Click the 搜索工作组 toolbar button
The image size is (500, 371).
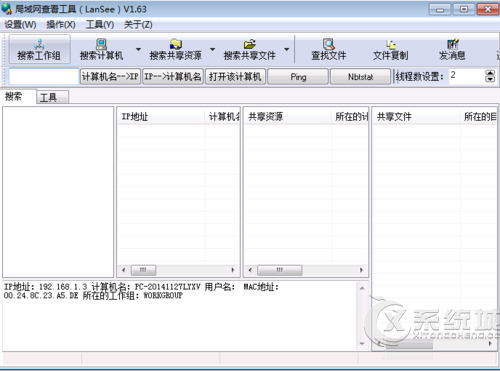39,49
